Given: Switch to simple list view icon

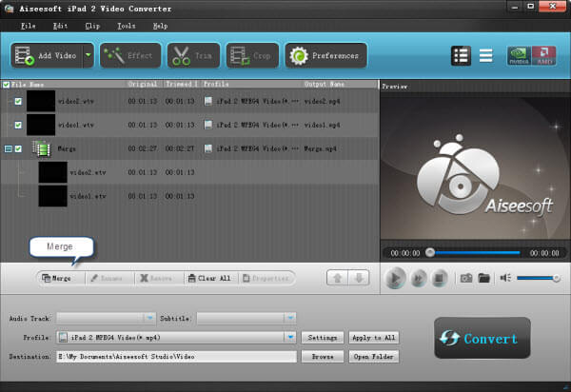Looking at the screenshot, I should (x=485, y=56).
